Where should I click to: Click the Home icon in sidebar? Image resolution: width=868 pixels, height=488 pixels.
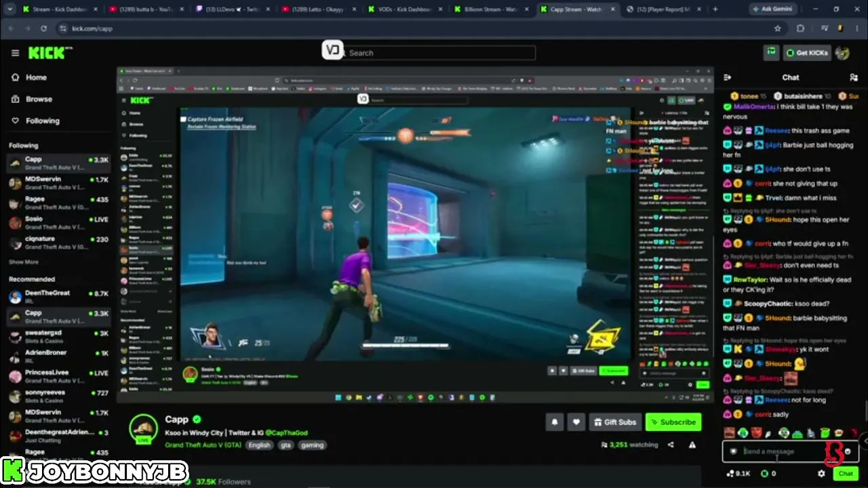[15, 77]
